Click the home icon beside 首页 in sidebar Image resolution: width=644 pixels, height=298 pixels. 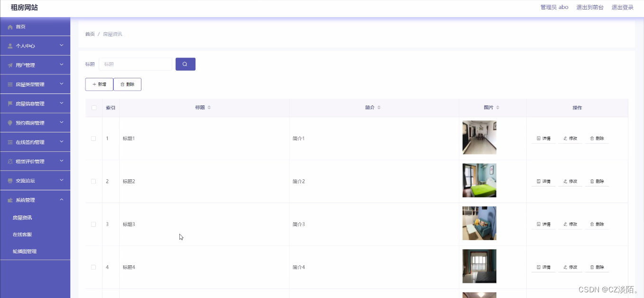click(x=10, y=27)
